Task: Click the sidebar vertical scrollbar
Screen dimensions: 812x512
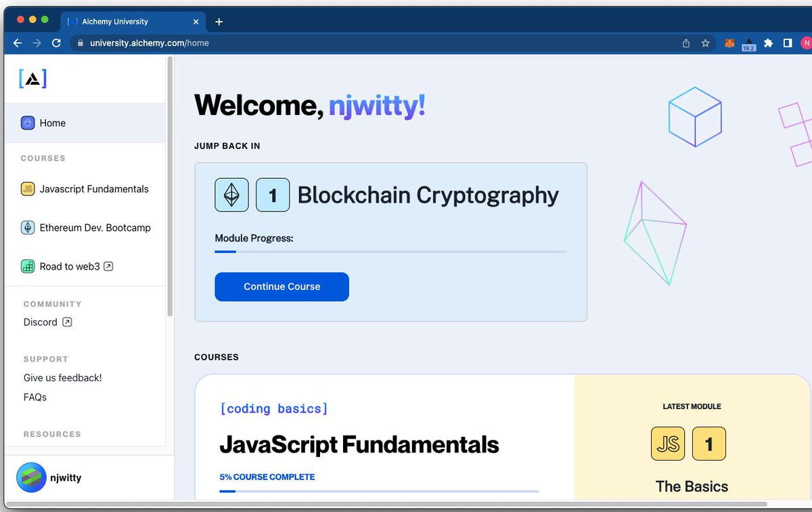Action: coord(170,186)
